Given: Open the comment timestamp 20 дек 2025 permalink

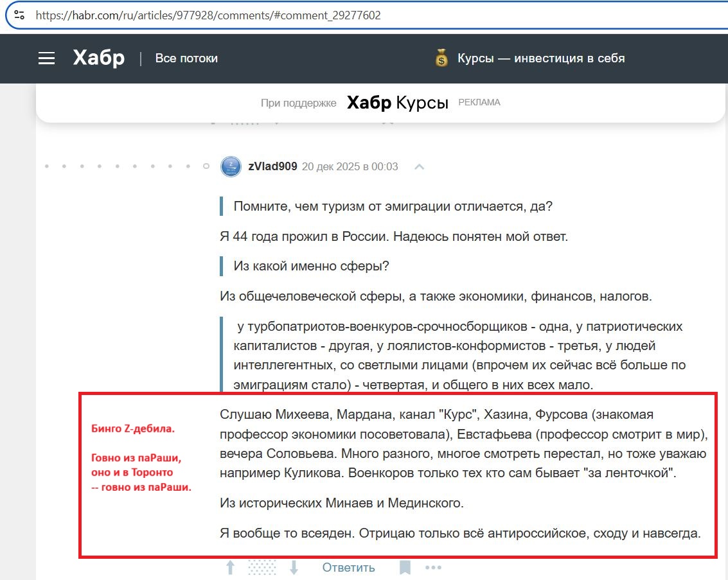Looking at the screenshot, I should pyautogui.click(x=350, y=167).
